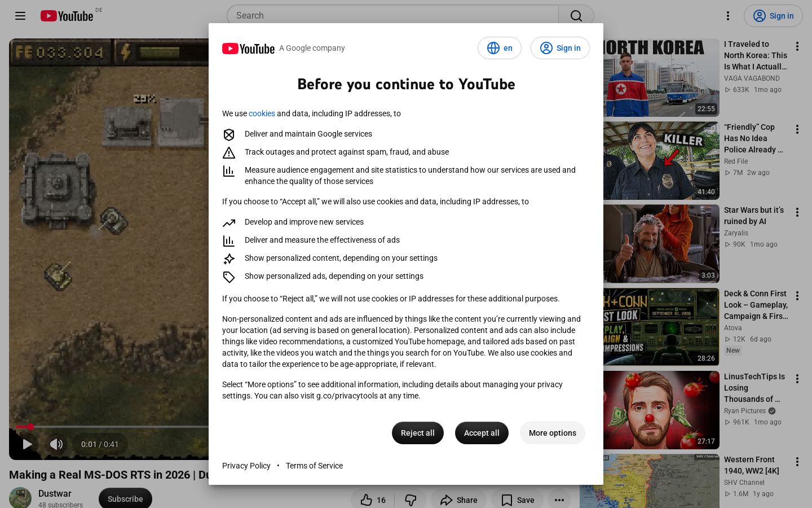Play the video with the play button
This screenshot has height=508, width=812.
(x=27, y=444)
